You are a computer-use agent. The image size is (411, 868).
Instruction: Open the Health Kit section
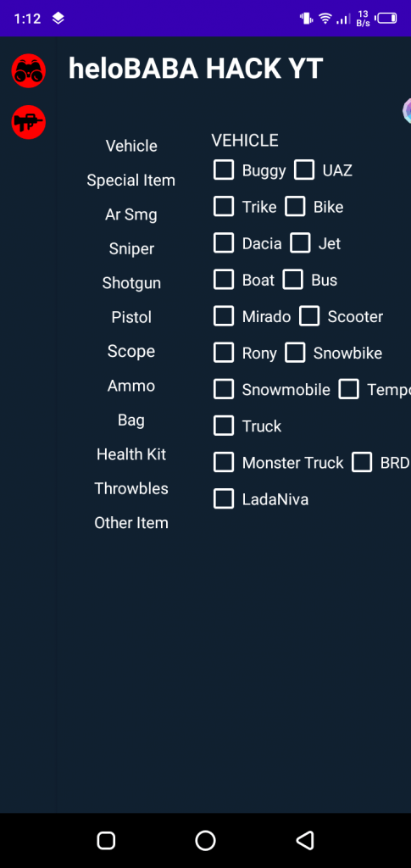tap(131, 454)
